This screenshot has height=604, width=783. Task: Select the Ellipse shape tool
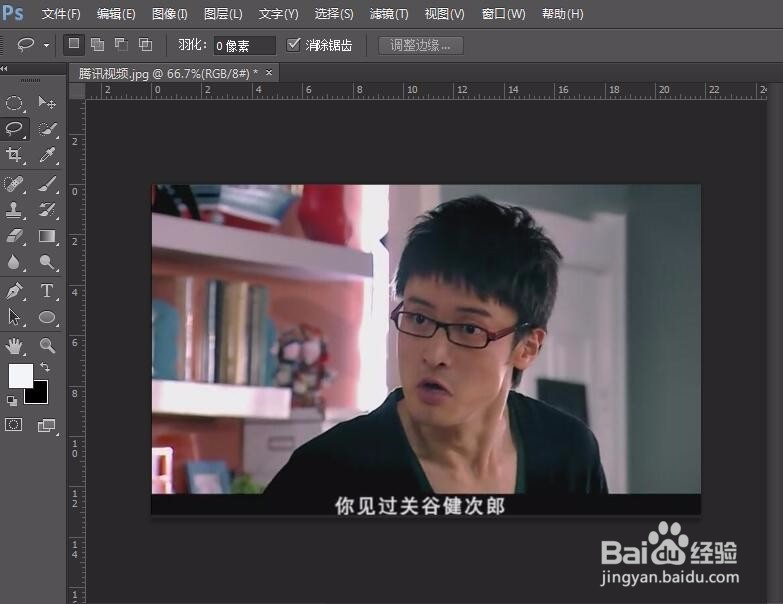47,317
